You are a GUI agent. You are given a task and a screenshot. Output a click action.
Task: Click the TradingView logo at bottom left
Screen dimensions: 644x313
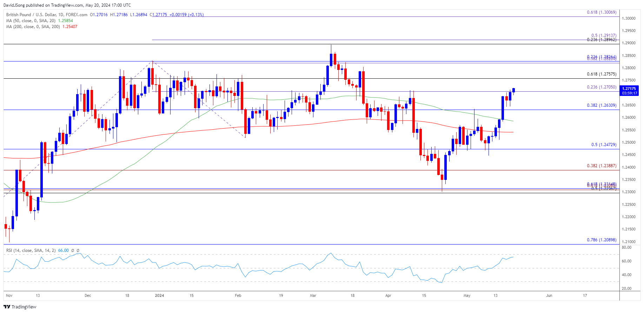pos(21,307)
